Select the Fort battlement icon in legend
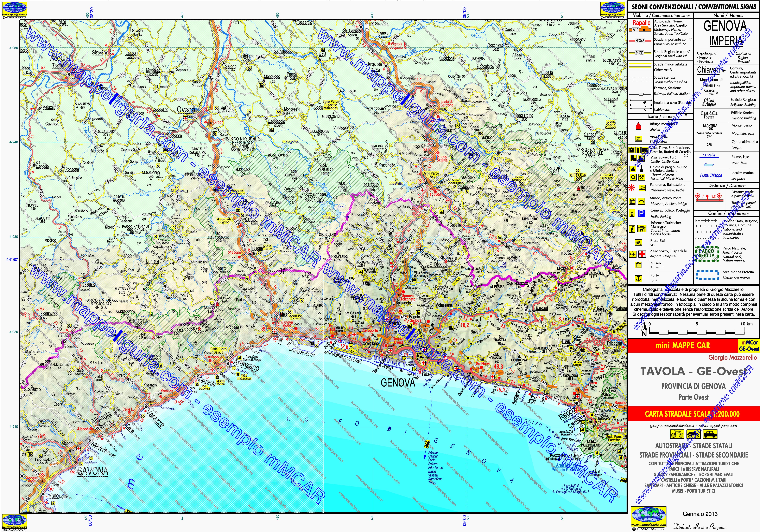Image resolution: width=760 pixels, height=532 pixels. (645, 150)
